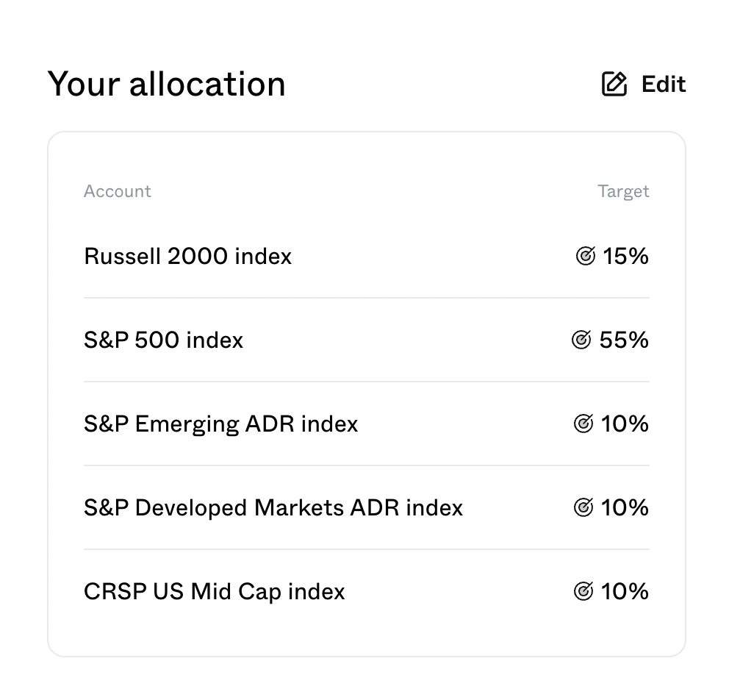Select the Russell 2000 index row label

point(187,256)
